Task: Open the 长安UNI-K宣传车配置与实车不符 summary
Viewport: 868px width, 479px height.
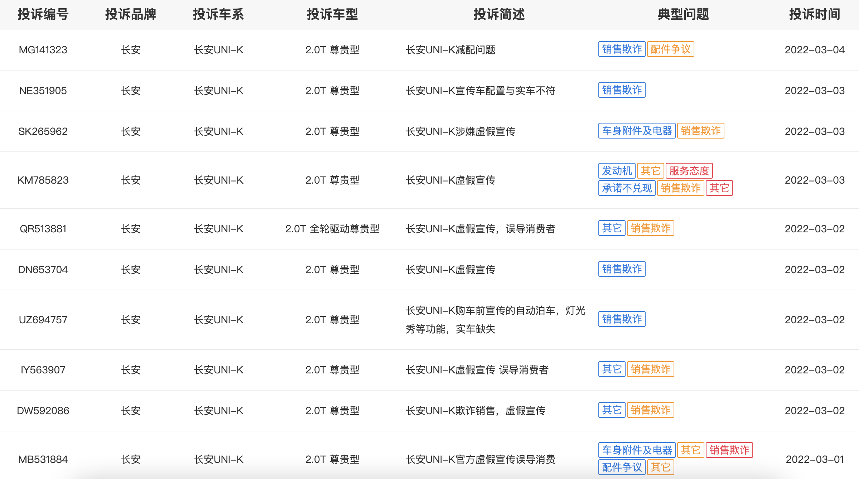Action: [481, 91]
